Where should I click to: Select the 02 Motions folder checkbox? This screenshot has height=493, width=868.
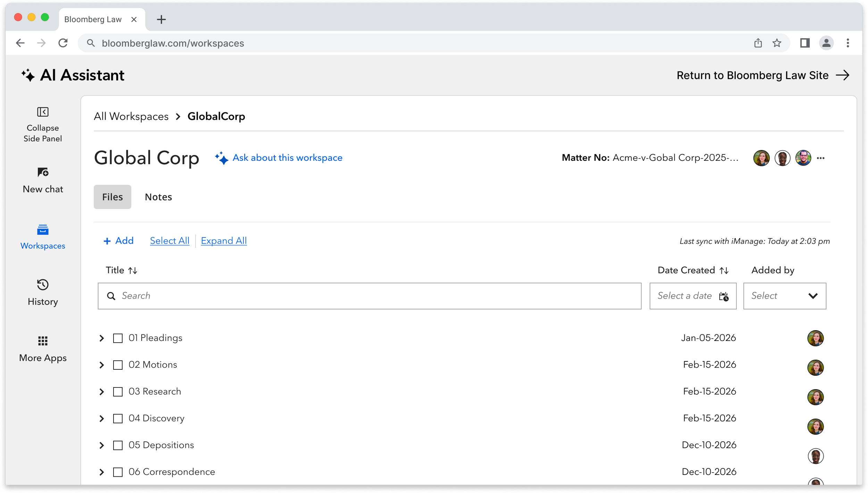point(118,365)
